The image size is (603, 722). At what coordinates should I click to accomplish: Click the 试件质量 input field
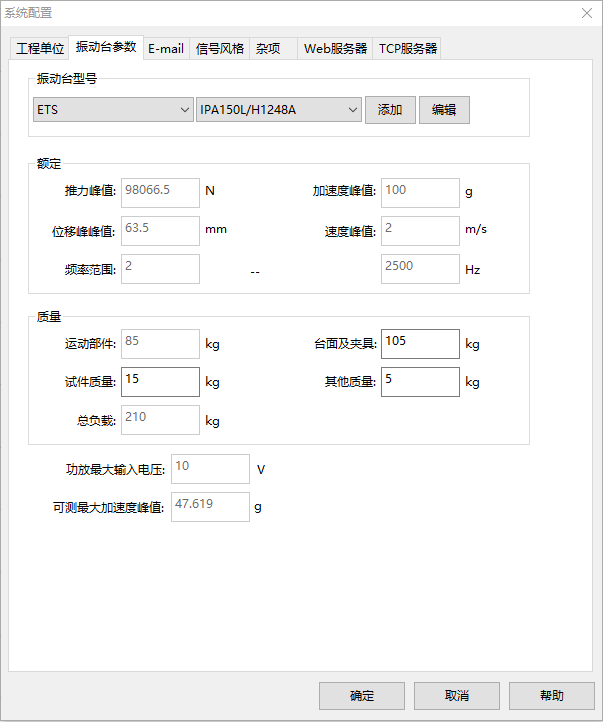coord(160,382)
